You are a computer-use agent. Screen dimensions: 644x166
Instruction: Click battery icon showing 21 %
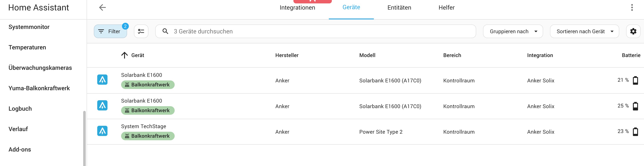635,80
